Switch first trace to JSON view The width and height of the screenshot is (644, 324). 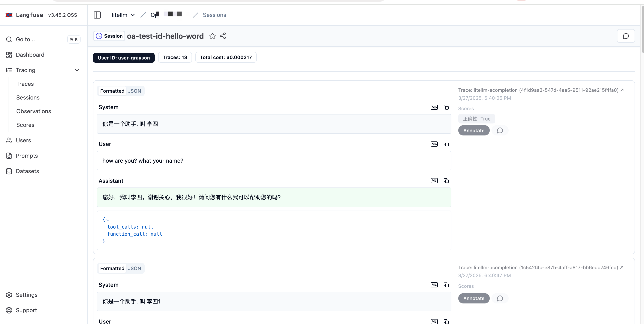pyautogui.click(x=134, y=91)
